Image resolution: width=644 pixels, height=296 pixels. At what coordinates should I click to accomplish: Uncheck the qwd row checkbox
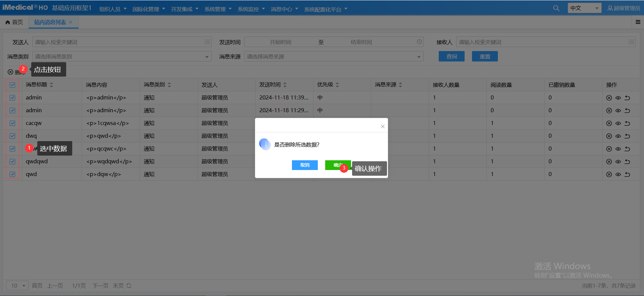(x=12, y=174)
